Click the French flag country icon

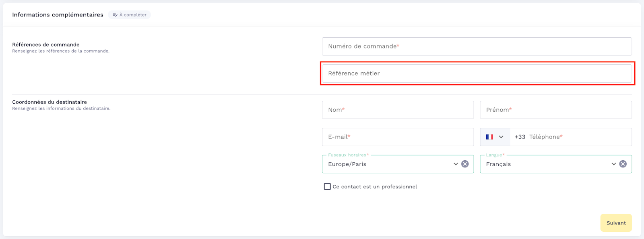coord(489,137)
